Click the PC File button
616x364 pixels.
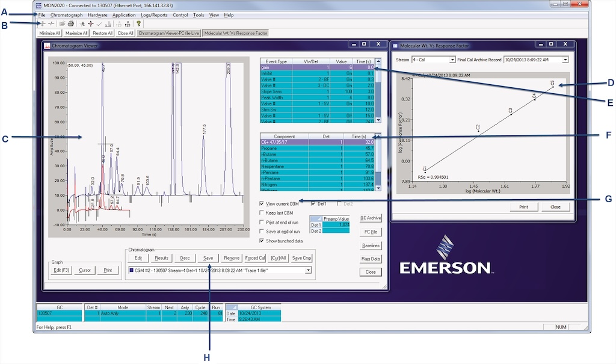pyautogui.click(x=371, y=232)
